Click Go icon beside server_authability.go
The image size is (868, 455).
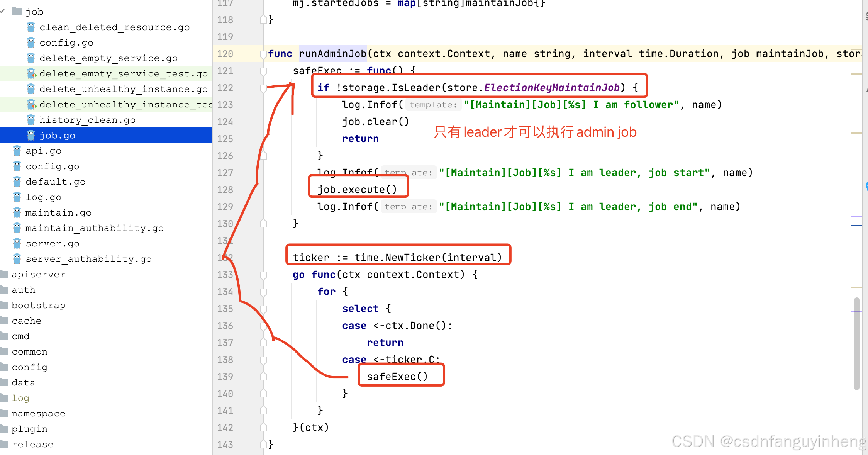(x=17, y=259)
